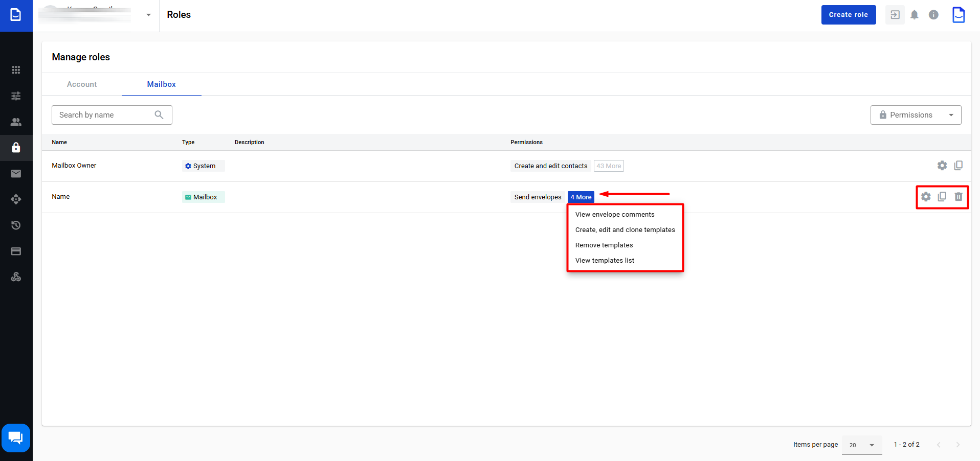Open settings gear for Mailbox Owner role
Image resolution: width=980 pixels, height=461 pixels.
point(942,166)
